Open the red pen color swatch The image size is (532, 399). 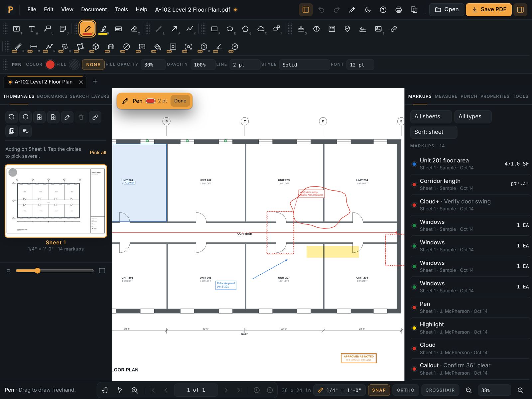pyautogui.click(x=50, y=65)
